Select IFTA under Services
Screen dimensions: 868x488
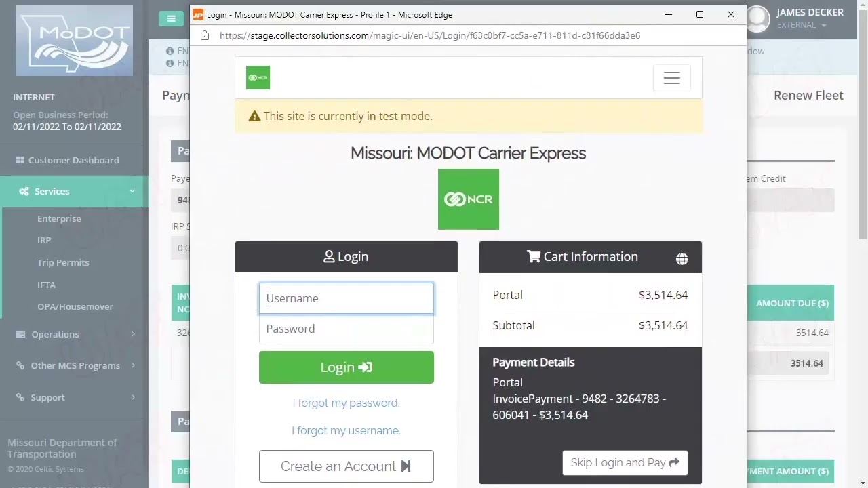(46, 285)
